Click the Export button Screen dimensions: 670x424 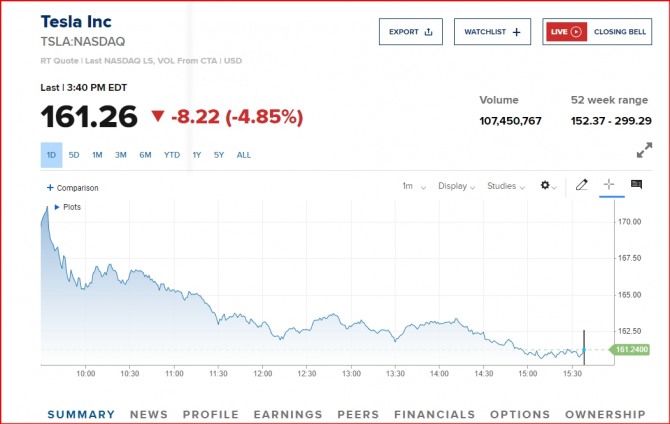click(x=410, y=32)
